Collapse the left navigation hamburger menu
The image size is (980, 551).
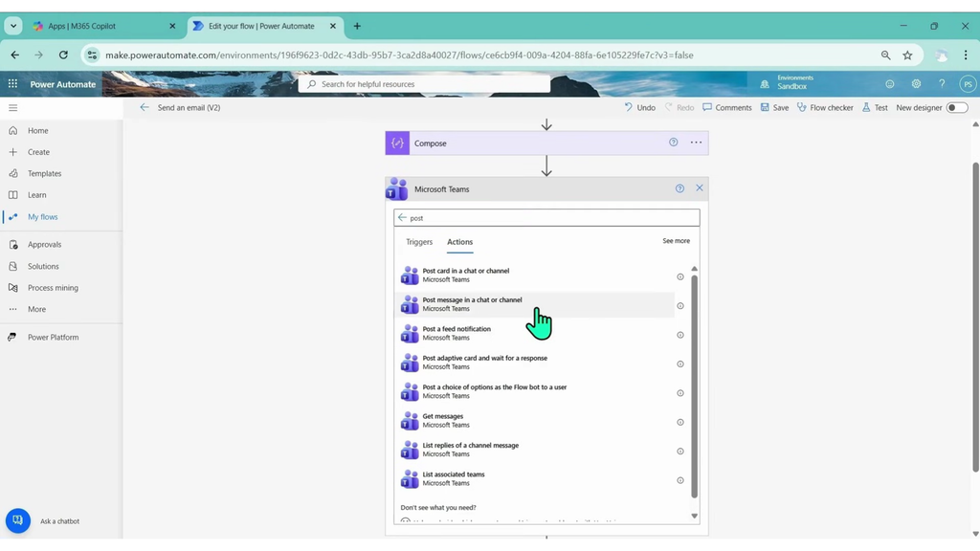[12, 107]
